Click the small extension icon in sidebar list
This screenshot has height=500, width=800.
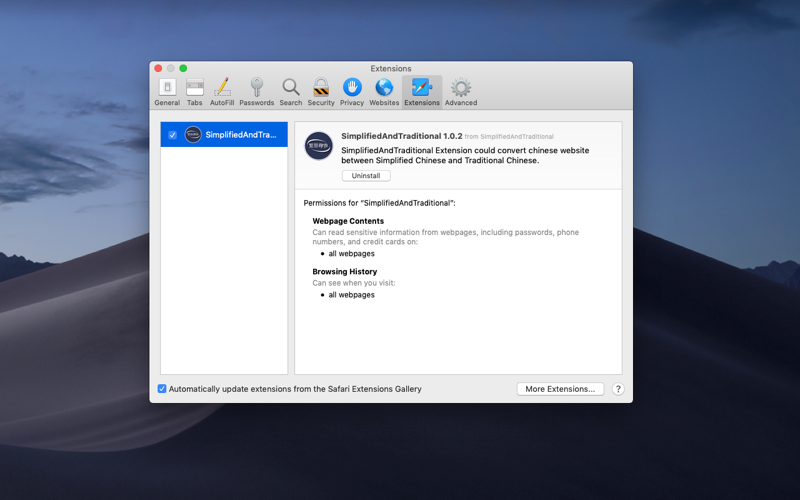[193, 135]
